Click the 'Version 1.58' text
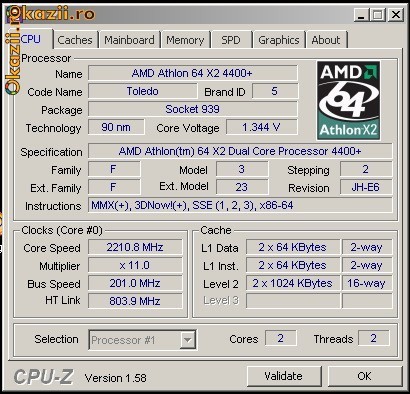 pos(116,378)
